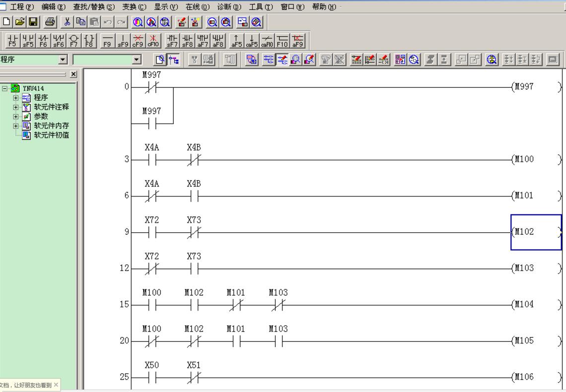Insert rising pulse contact sF7

[172, 41]
